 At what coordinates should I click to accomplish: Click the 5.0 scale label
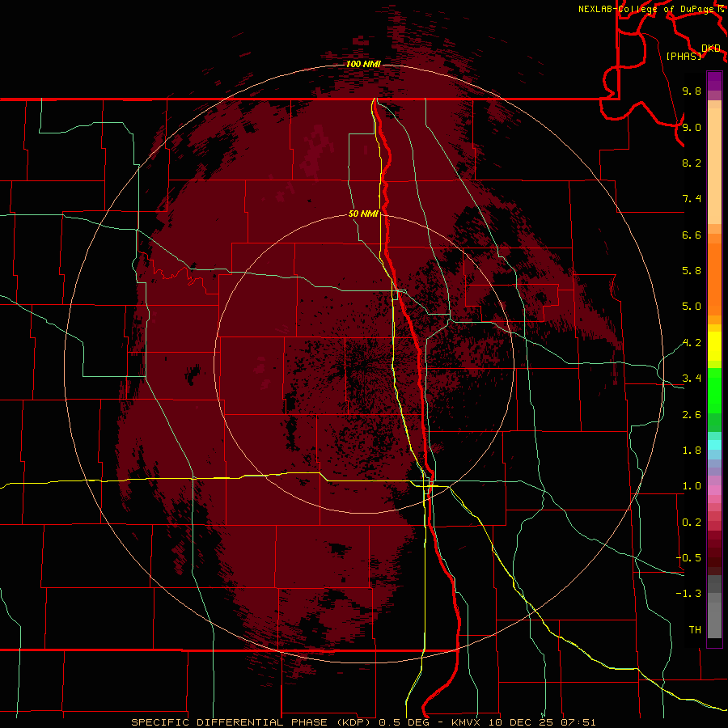692,307
